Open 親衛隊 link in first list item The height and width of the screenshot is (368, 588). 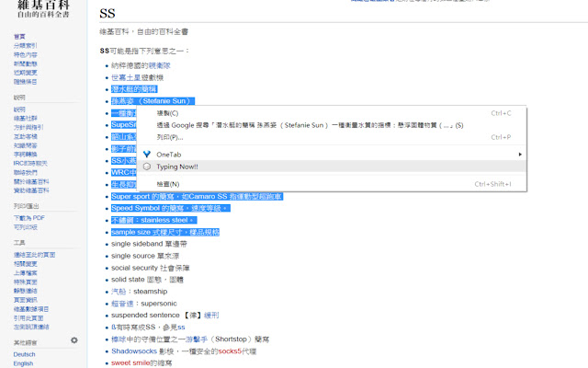point(159,65)
